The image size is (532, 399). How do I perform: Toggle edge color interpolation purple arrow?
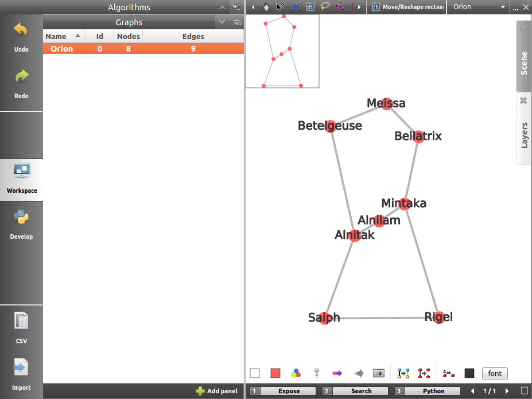point(337,373)
